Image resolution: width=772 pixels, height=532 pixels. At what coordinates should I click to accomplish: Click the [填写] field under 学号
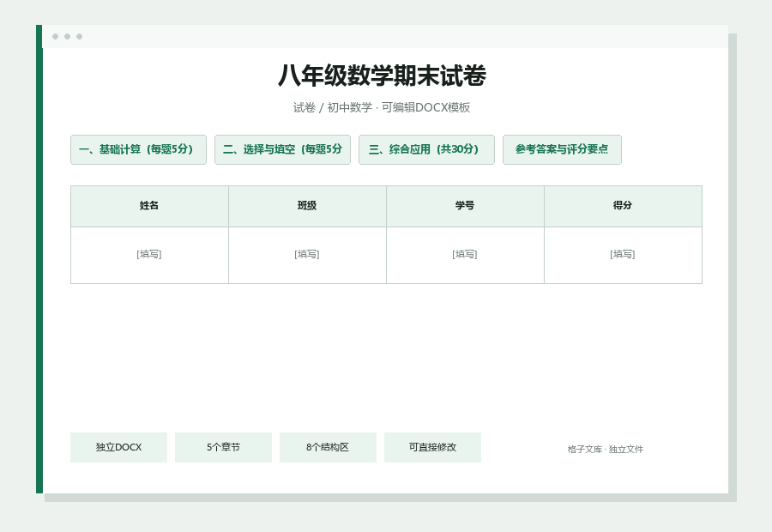tap(465, 255)
